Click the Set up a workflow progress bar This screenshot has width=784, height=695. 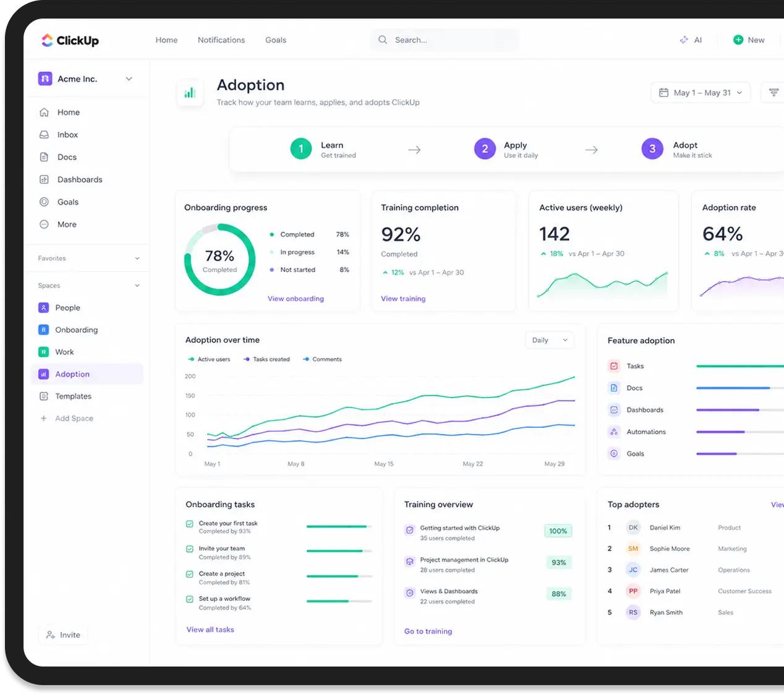coord(339,601)
